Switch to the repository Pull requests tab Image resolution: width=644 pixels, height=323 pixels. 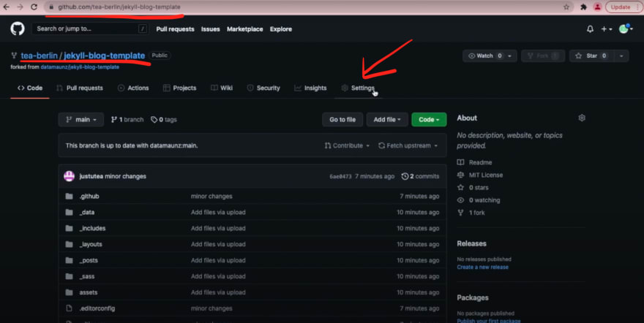click(80, 88)
